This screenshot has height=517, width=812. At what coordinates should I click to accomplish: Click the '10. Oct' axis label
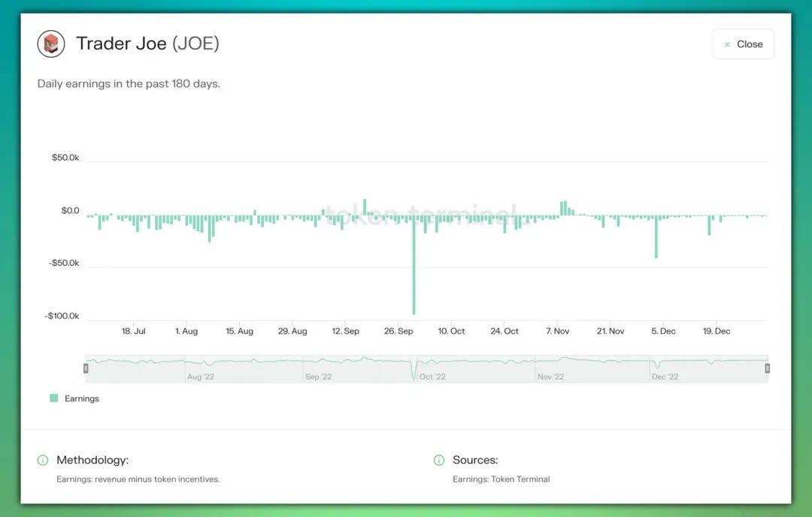[x=452, y=331]
